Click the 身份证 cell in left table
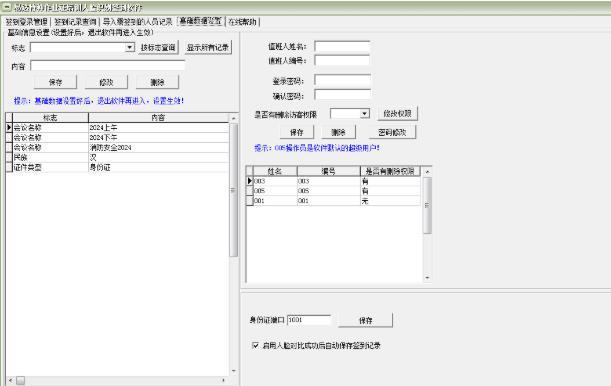This screenshot has width=611, height=386. [x=158, y=167]
